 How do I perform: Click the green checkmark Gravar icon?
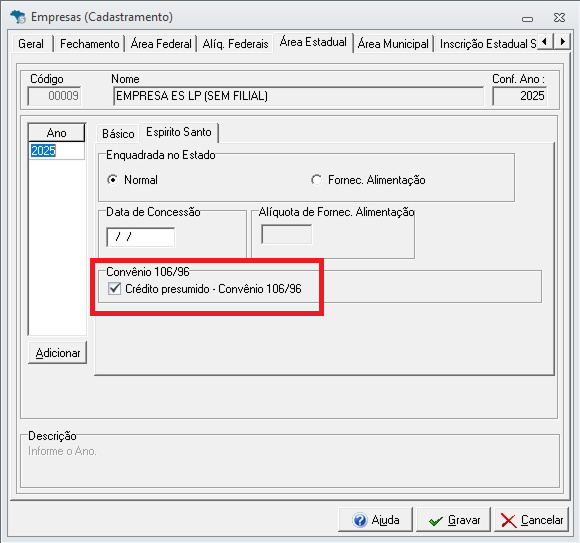[x=436, y=521]
